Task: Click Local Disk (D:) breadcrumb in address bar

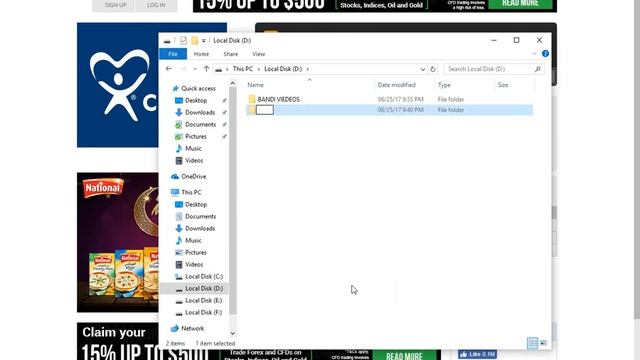Action: tap(283, 69)
